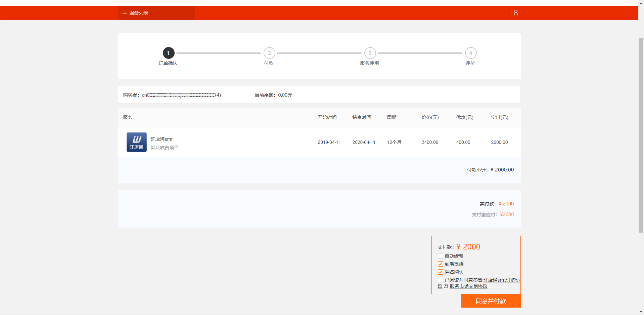Viewport: 644px width, 315px height.
Task: Click the 开始时间 column header
Action: (327, 117)
